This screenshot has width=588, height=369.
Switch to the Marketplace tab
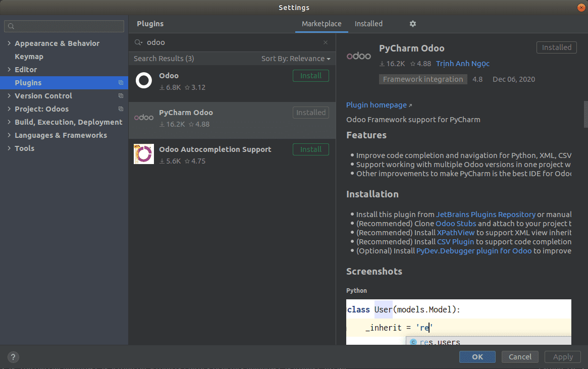click(x=322, y=24)
